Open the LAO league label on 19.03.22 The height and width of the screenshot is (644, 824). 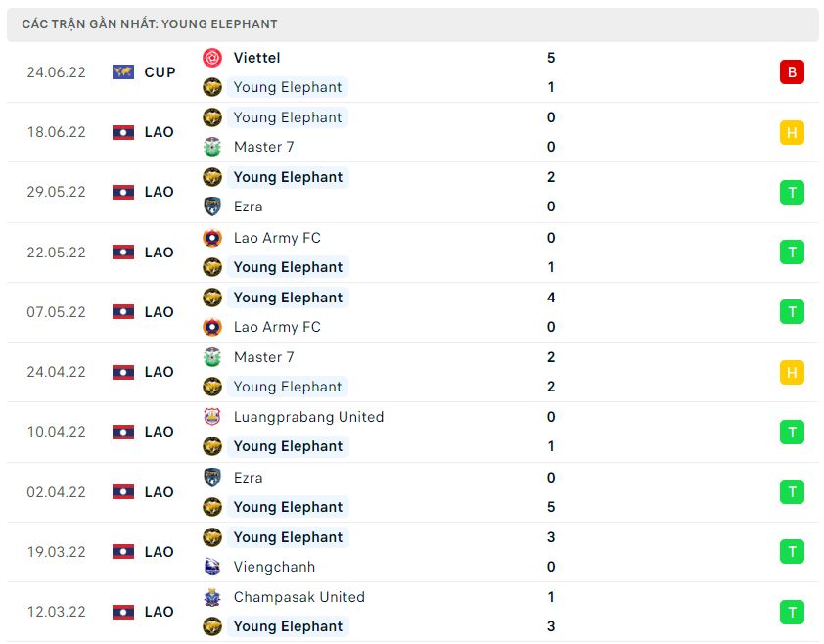coord(159,552)
